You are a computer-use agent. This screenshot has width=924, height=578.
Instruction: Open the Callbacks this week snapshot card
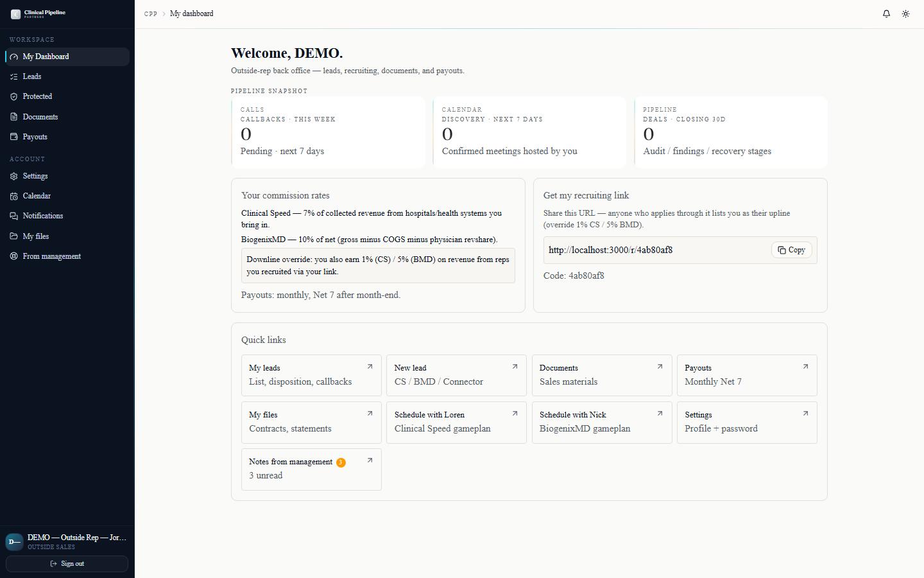pos(328,132)
